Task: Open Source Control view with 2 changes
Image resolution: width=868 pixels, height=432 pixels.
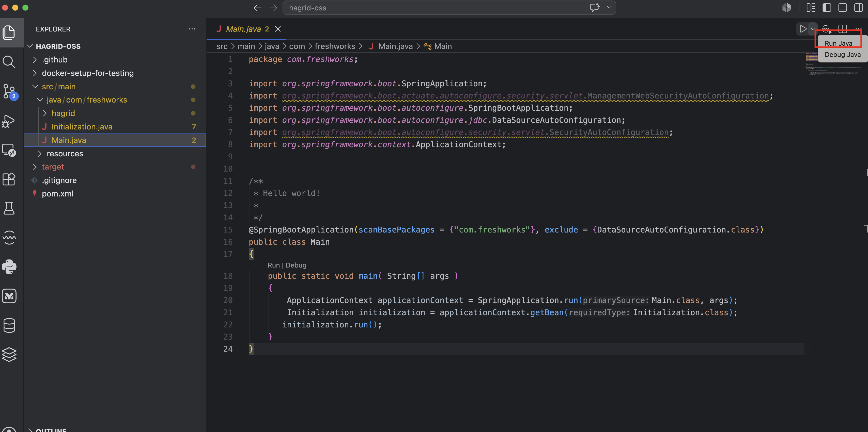Action: pos(9,91)
